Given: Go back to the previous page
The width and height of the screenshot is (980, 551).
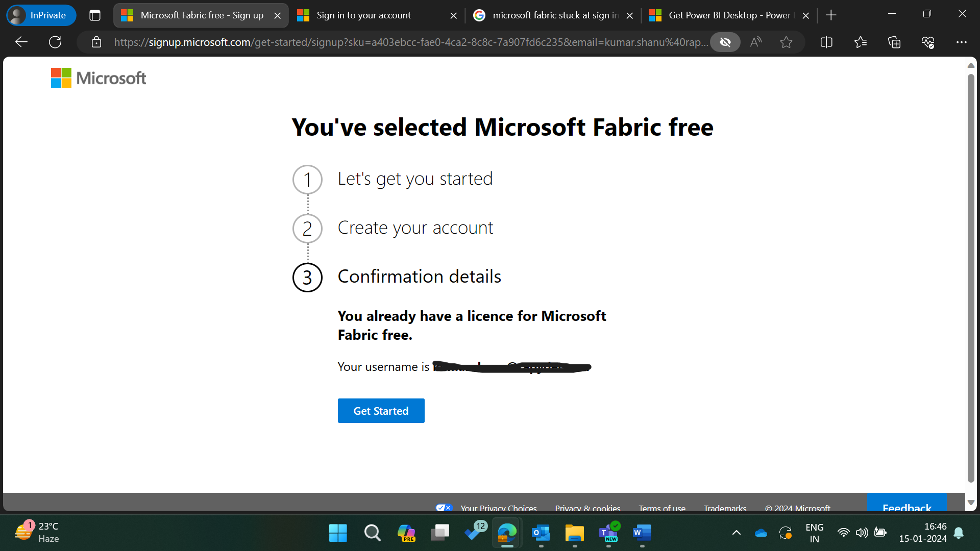Looking at the screenshot, I should point(21,42).
